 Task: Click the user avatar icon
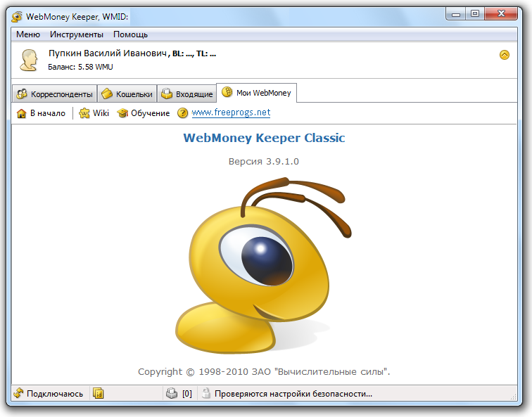[x=28, y=60]
